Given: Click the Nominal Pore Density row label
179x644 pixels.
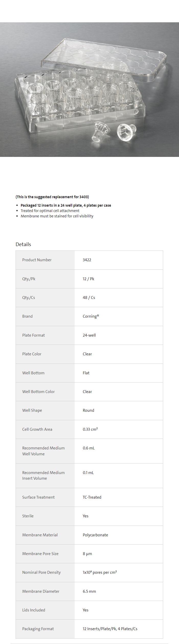Looking at the screenshot, I should pyautogui.click(x=41, y=572).
